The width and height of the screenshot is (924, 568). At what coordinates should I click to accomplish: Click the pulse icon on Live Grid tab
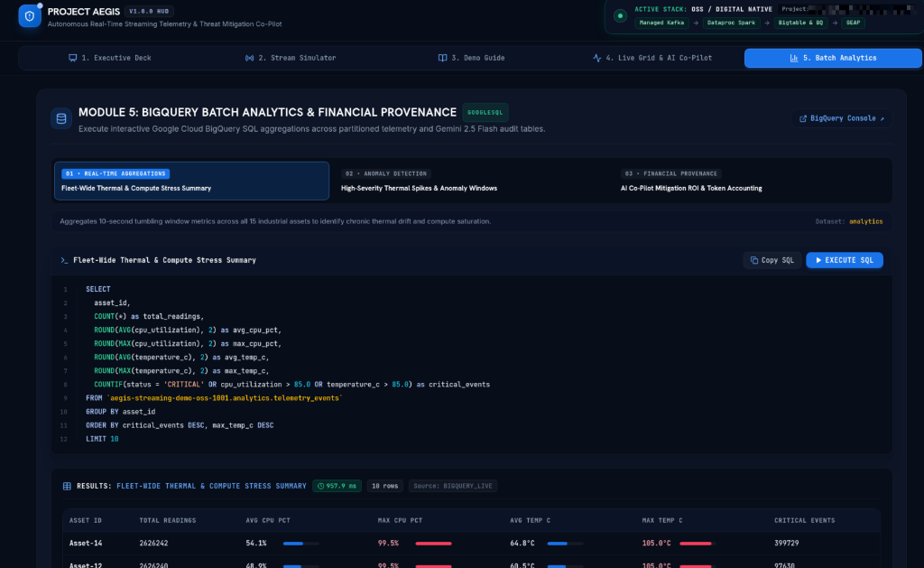pos(597,58)
